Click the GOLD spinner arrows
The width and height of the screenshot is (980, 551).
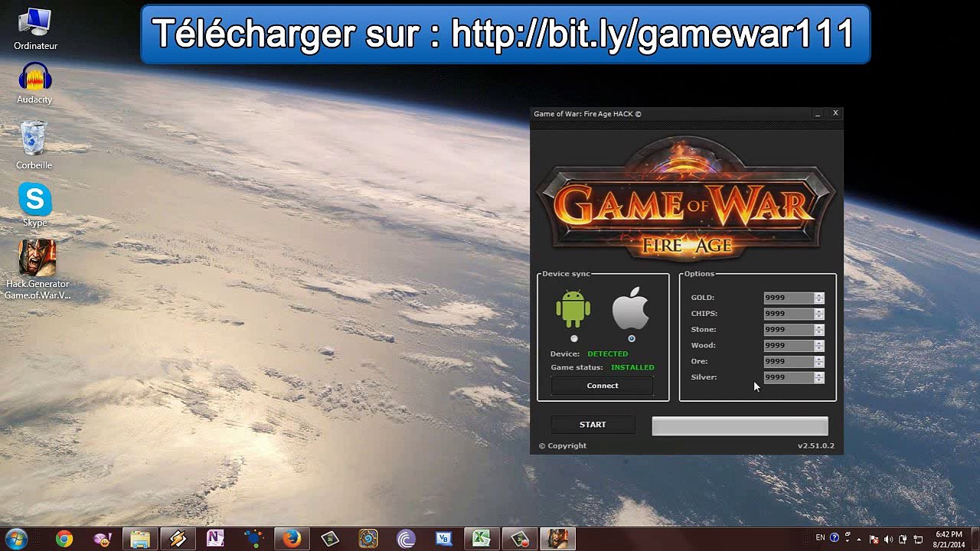[x=819, y=298]
